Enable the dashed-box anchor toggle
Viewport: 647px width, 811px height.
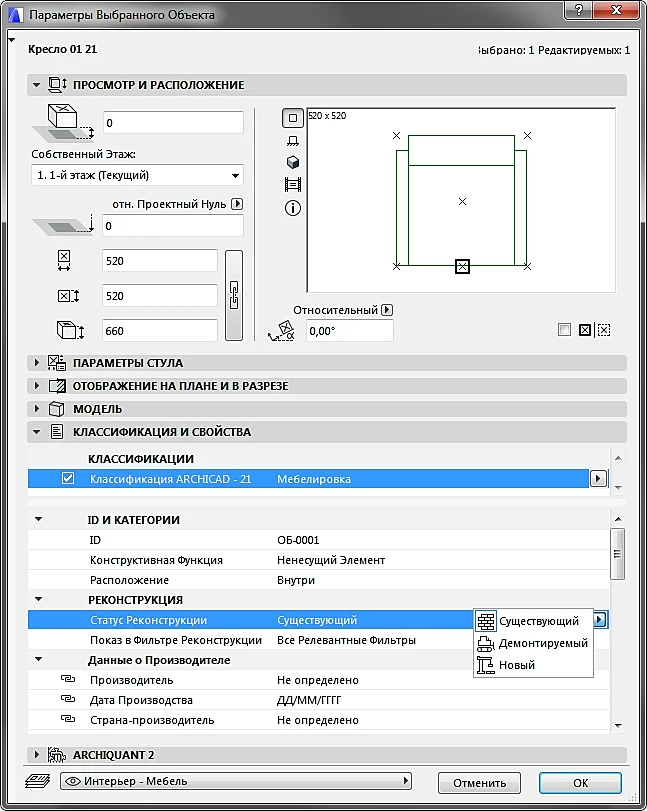point(604,330)
